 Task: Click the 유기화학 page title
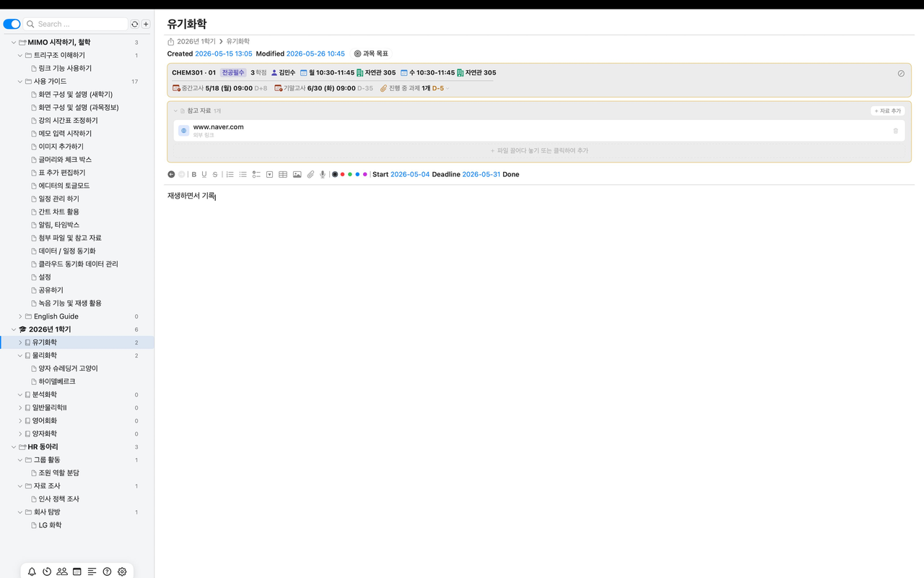tap(187, 24)
